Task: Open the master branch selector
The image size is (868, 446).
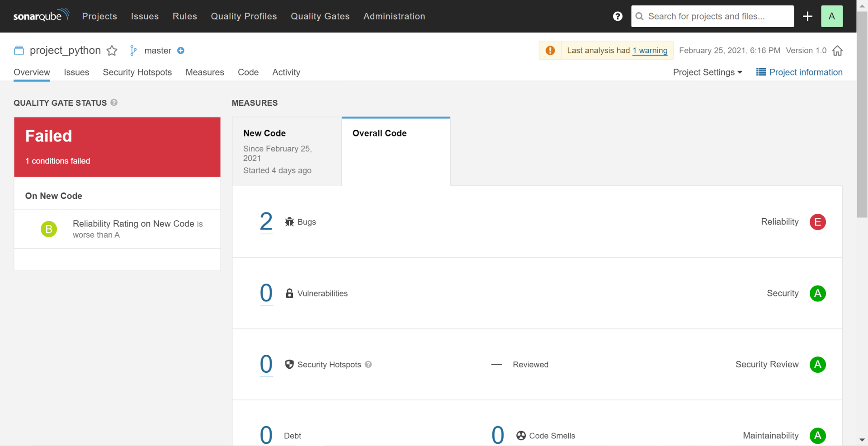Action: click(157, 51)
